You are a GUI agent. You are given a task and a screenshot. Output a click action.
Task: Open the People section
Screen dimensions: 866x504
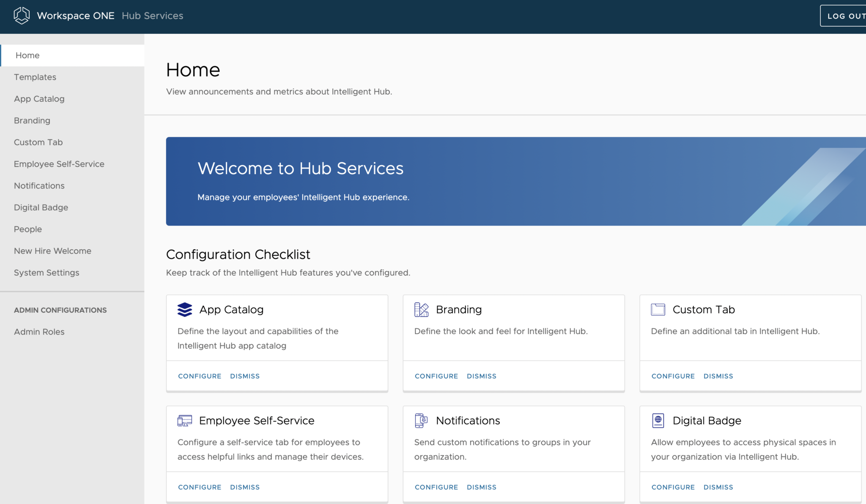click(28, 229)
